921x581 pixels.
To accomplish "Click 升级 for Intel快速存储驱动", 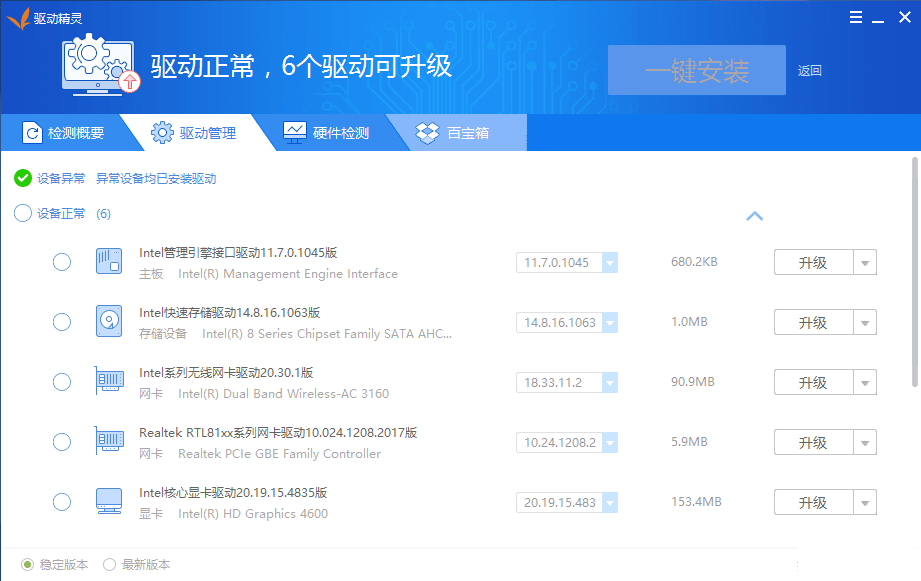I will (814, 323).
